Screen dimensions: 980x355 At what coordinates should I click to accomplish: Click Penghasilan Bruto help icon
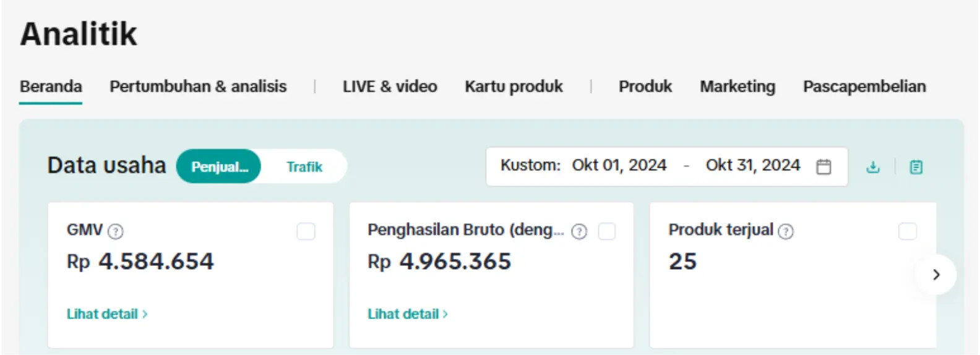coord(579,231)
